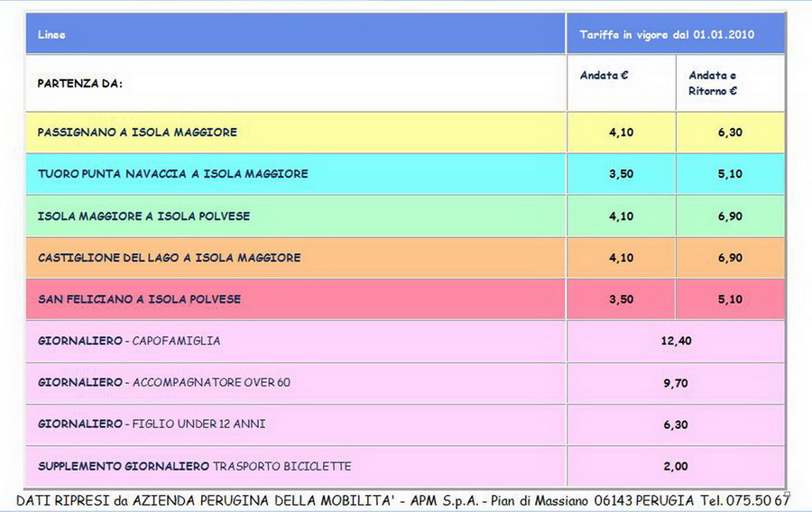Click 'GIORNALIERO - ACCOMPAGNATORE OVER 60' label
Viewport: 812px width, 512px height.
point(163,382)
